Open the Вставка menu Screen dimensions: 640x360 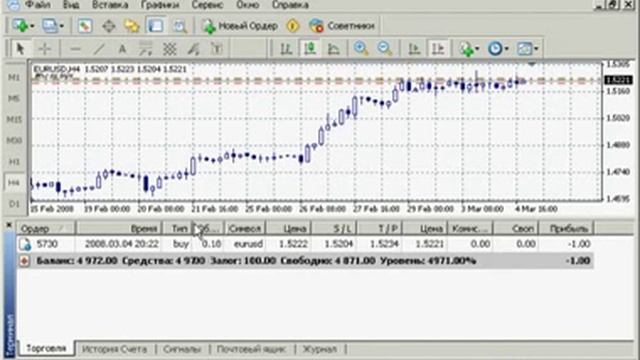click(110, 5)
